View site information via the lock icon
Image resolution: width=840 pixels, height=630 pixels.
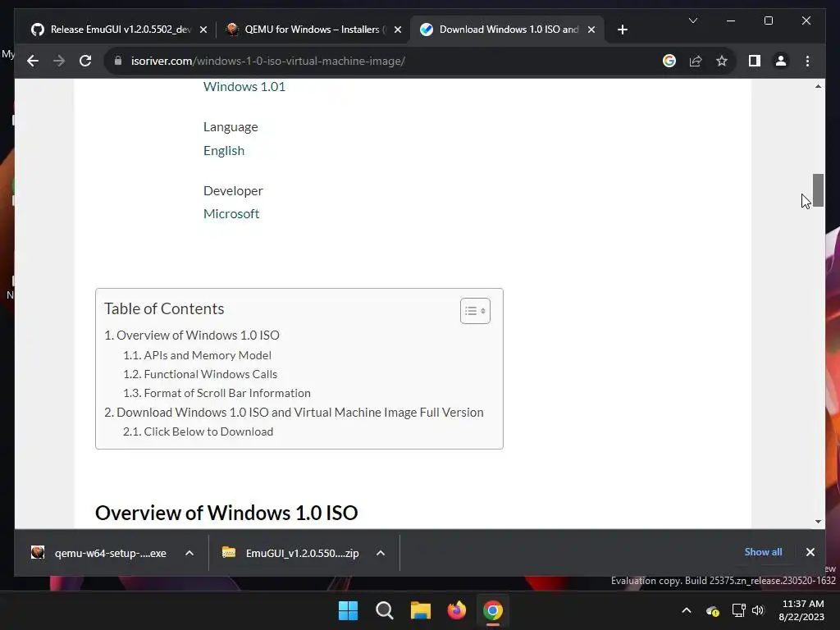118,61
